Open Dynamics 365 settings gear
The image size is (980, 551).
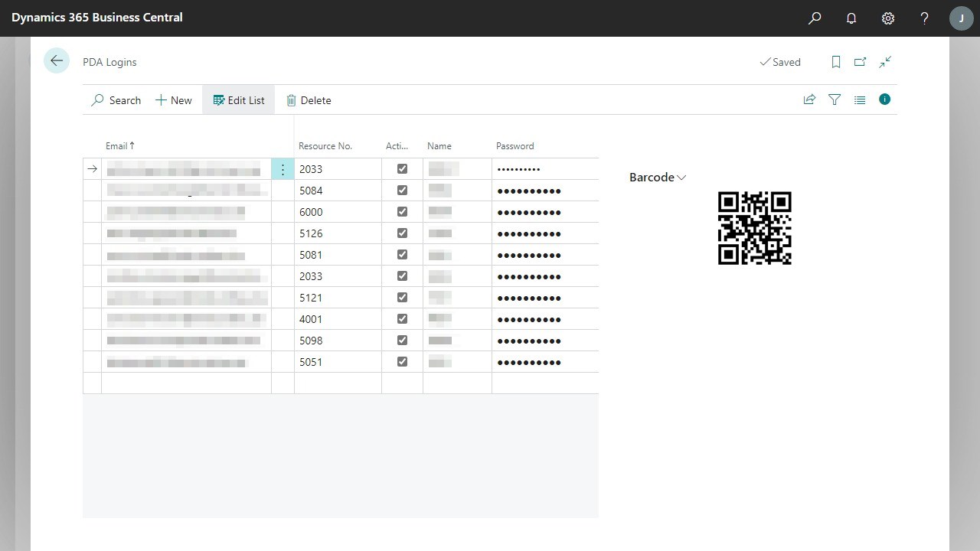(x=887, y=18)
